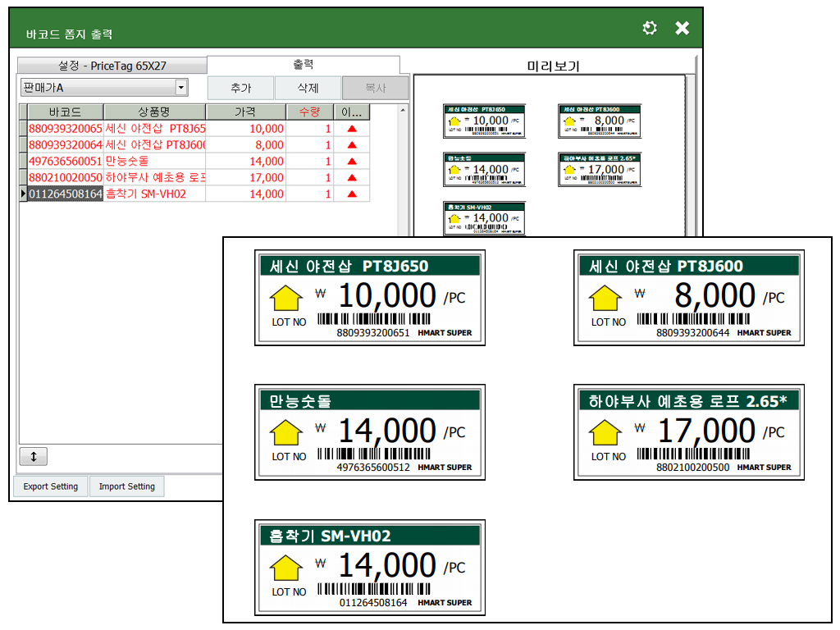The width and height of the screenshot is (840, 630).
Task: Click red triangle icon in 10,000 price row
Action: 352,129
